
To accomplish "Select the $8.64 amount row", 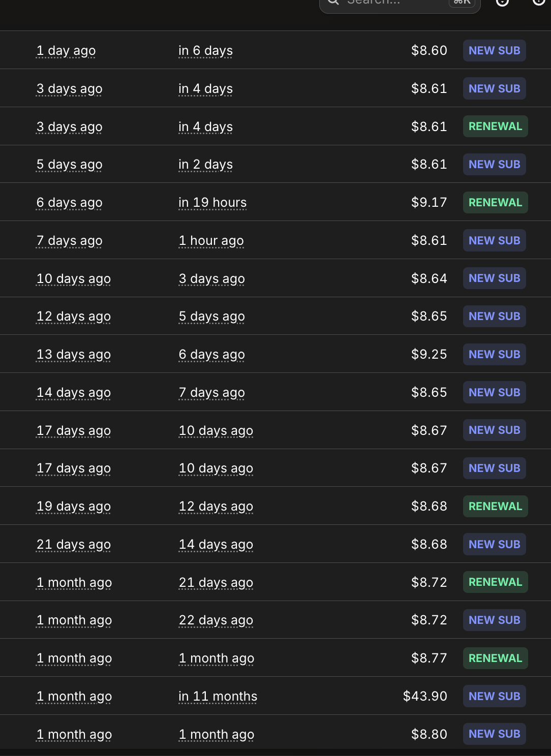I will [x=276, y=278].
